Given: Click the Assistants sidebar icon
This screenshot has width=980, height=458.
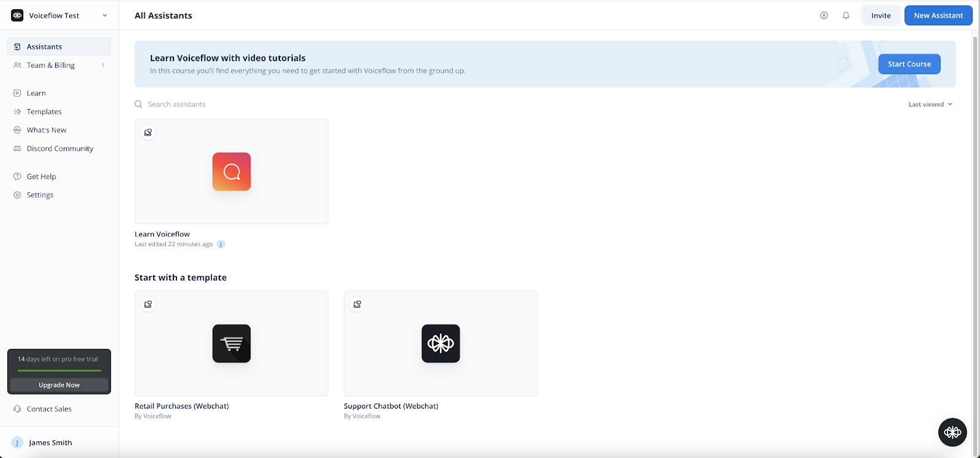Looking at the screenshot, I should tap(17, 47).
